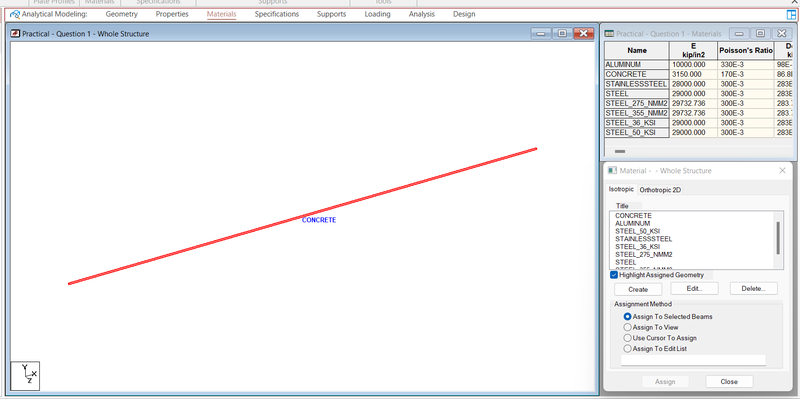Click the Create material button
Viewport: 800px width, 399px height.
[x=638, y=289]
